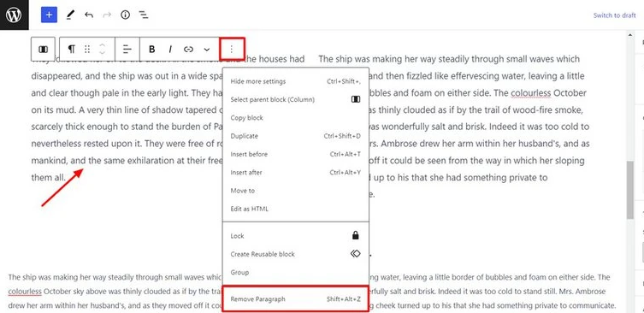Open the text alignment dropdown
The width and height of the screenshot is (644, 313).
pyautogui.click(x=127, y=50)
